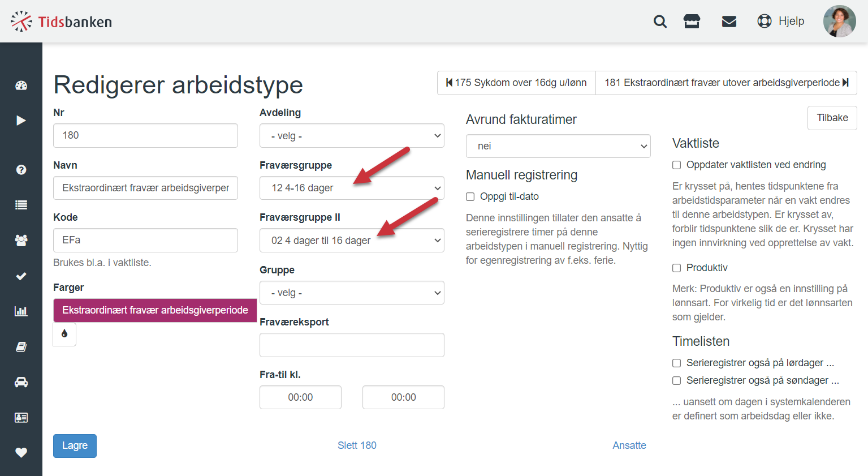The image size is (868, 476).
Task: Click the Slett 180 link
Action: click(357, 445)
